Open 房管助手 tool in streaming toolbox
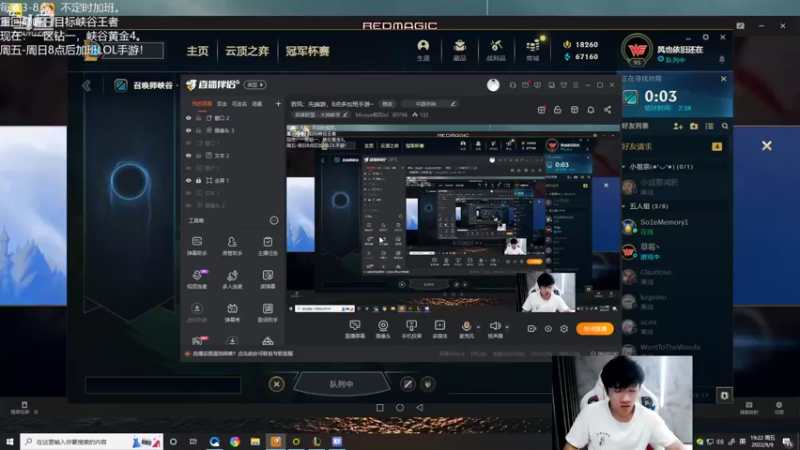 click(232, 245)
